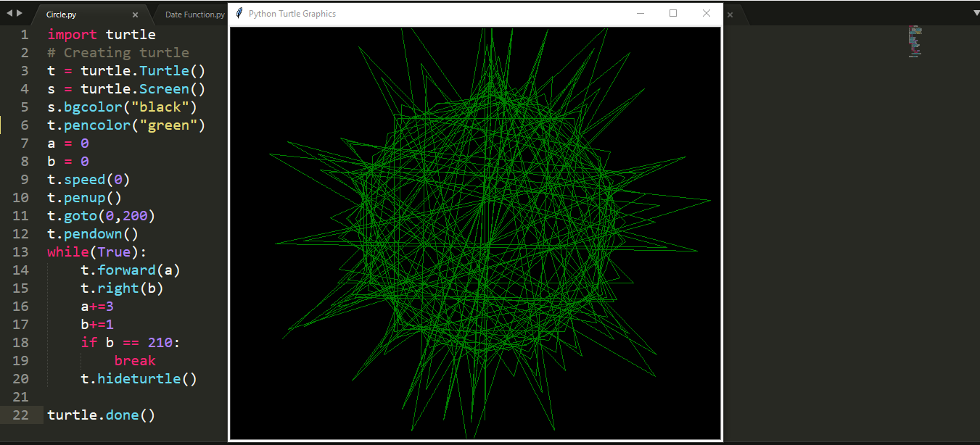Viewport: 980px width, 445px height.
Task: Open the tab overflow dropdown triangle
Action: pos(975,13)
